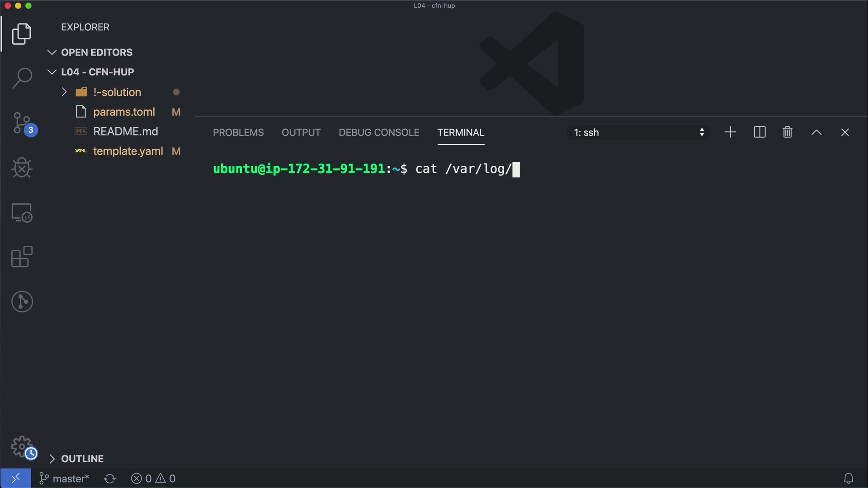The height and width of the screenshot is (488, 868).
Task: Expand the !-solution folder
Action: coord(117,92)
